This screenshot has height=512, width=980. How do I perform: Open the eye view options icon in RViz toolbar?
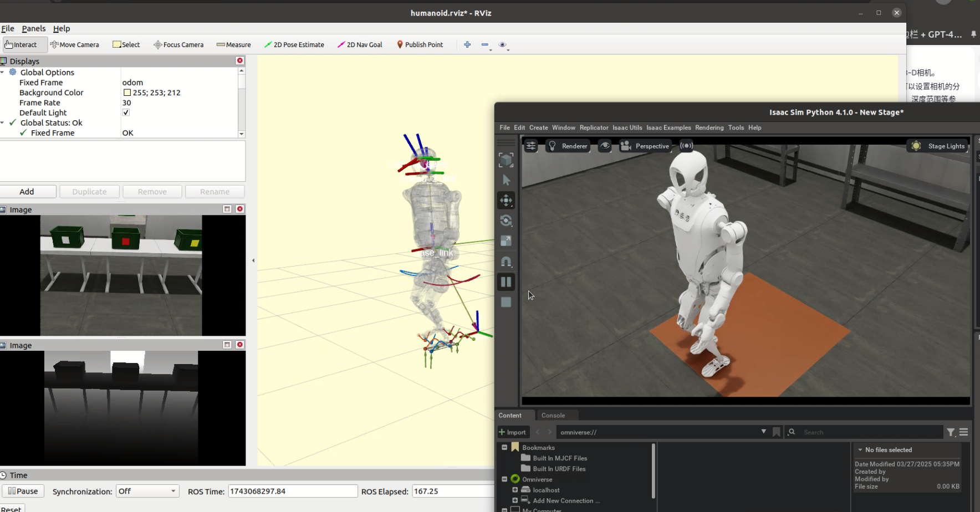pos(503,45)
